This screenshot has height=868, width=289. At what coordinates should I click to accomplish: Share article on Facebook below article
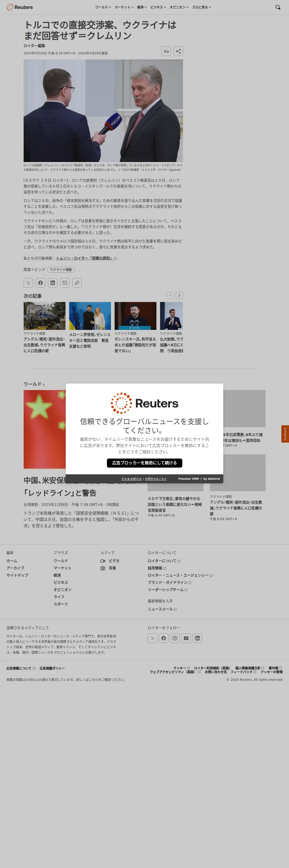(40, 283)
